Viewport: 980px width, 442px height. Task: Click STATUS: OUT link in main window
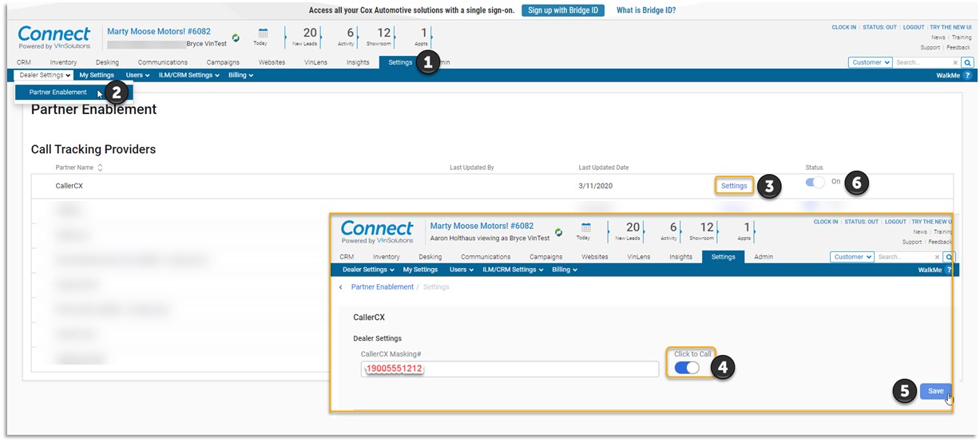[879, 27]
